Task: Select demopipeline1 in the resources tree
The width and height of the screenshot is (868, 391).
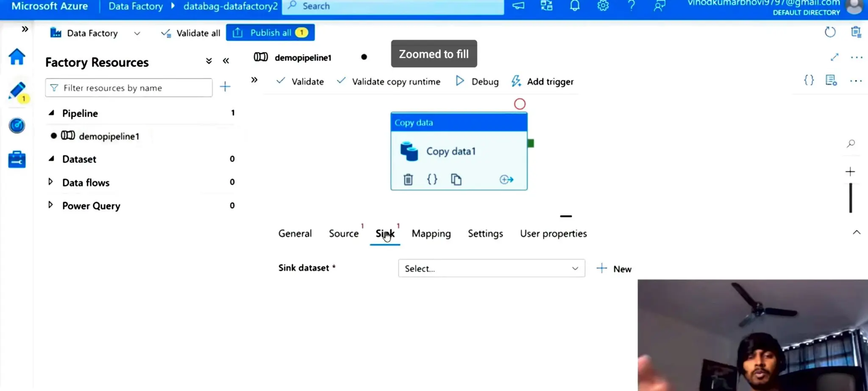Action: click(109, 136)
